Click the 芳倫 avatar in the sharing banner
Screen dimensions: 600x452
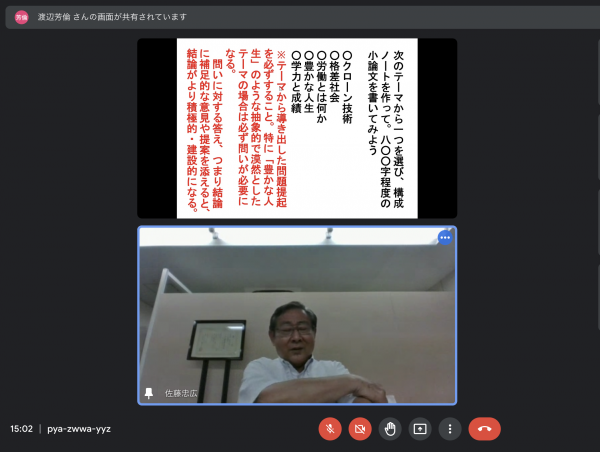click(21, 17)
